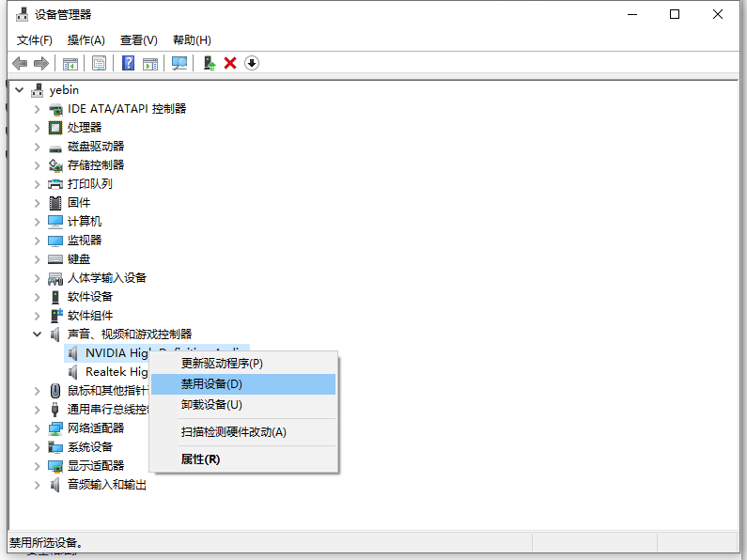Select the 键盘 tree item
Viewport: 747px width, 560px height.
(79, 259)
